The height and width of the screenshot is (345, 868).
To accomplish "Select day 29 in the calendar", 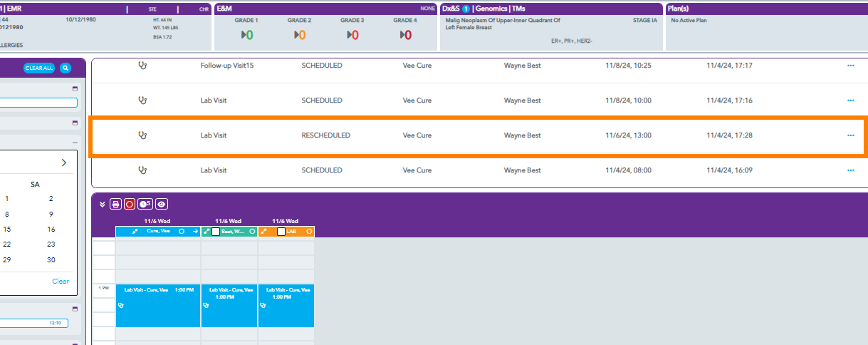I will coord(6,259).
